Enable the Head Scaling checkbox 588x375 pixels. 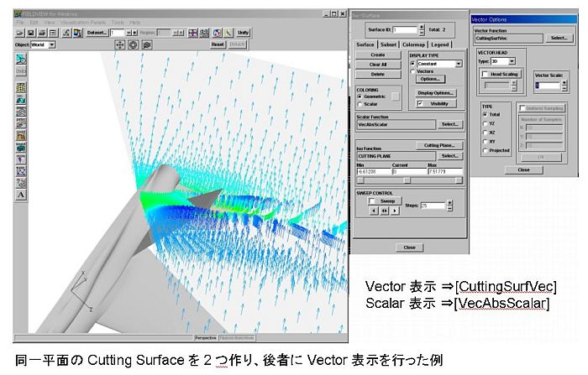[486, 75]
